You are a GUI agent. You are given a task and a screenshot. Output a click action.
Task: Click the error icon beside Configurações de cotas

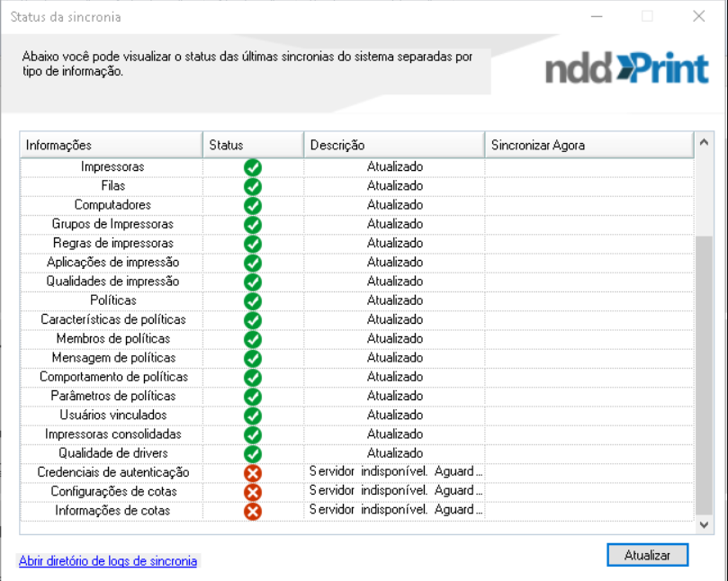[x=253, y=491]
